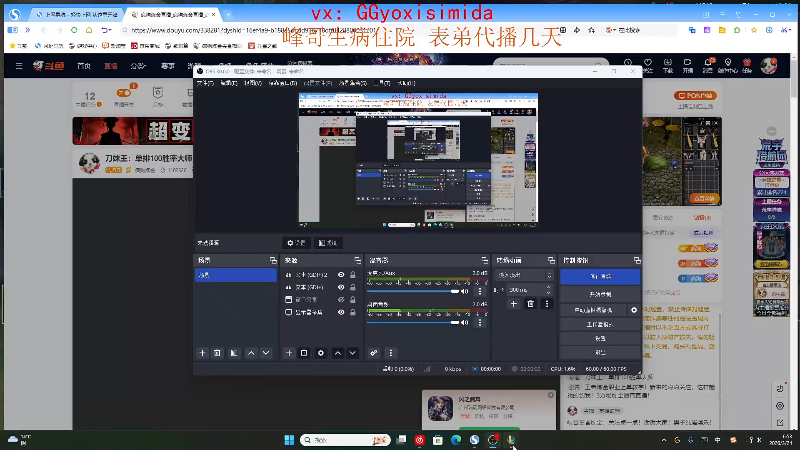Viewport: 800px width, 450px height.
Task: Toggle visibility of second text GDI+ source
Action: [x=341, y=287]
